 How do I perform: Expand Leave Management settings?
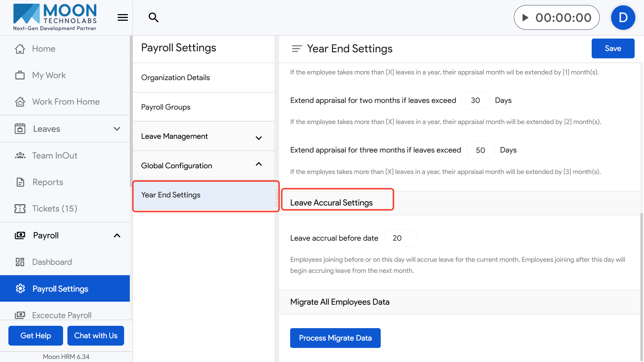pos(258,138)
